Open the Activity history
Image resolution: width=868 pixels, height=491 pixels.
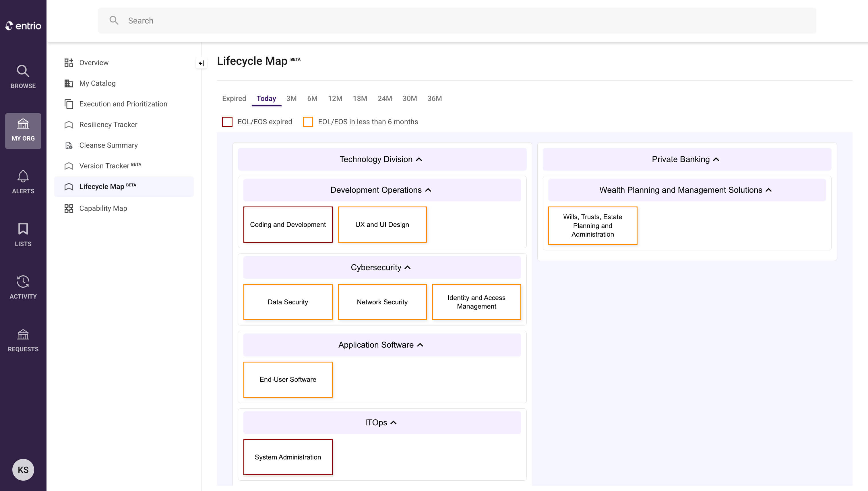point(23,287)
